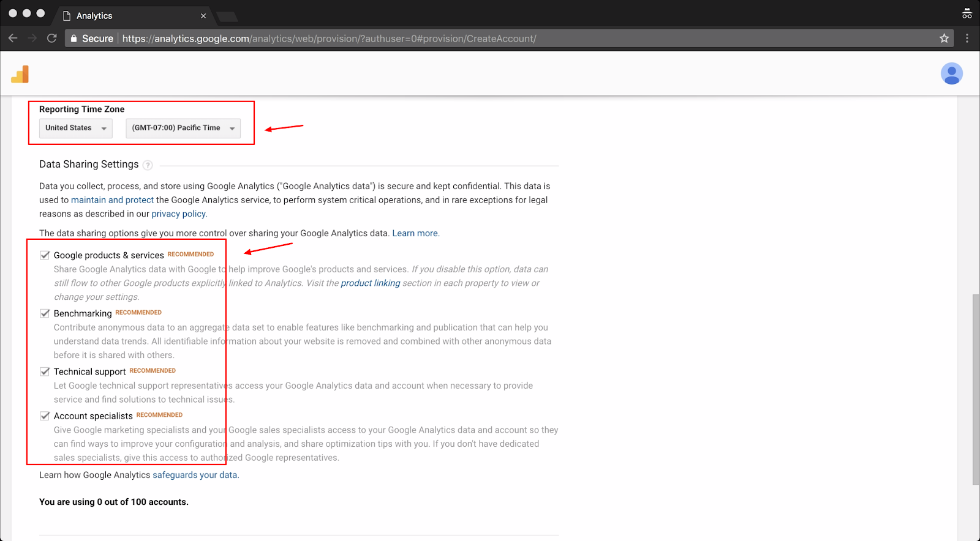This screenshot has height=541, width=980.
Task: Click the 'Benchmarking' label text
Action: pyautogui.click(x=83, y=313)
